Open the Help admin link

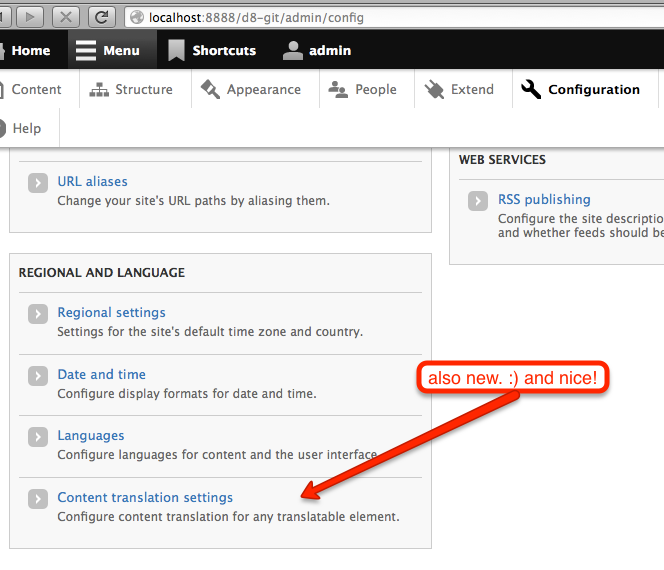click(x=26, y=128)
